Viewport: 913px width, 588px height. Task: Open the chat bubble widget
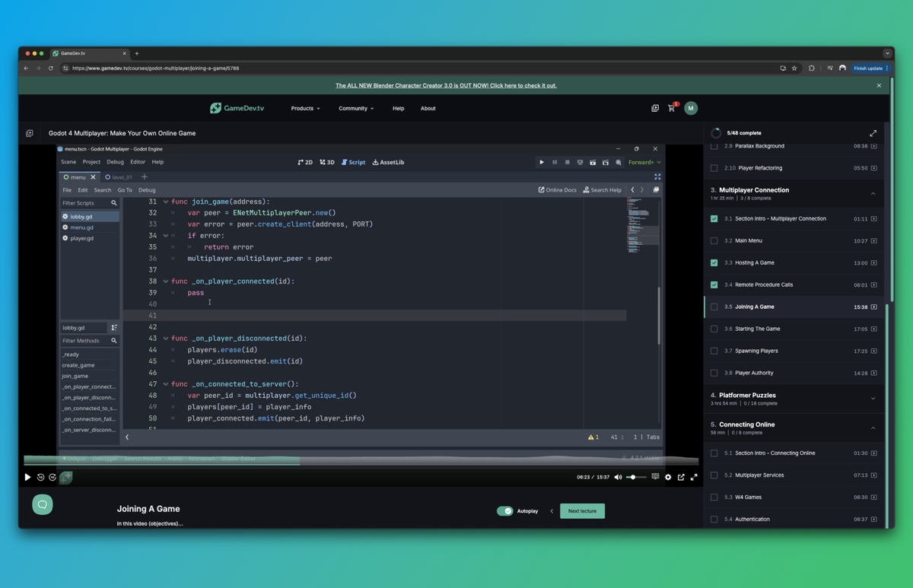tap(43, 504)
